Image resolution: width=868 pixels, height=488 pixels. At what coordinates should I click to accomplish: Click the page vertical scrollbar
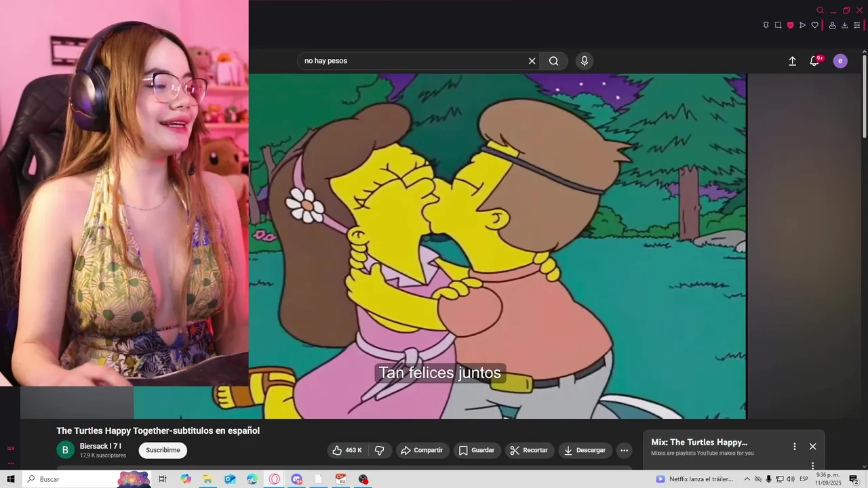864,95
